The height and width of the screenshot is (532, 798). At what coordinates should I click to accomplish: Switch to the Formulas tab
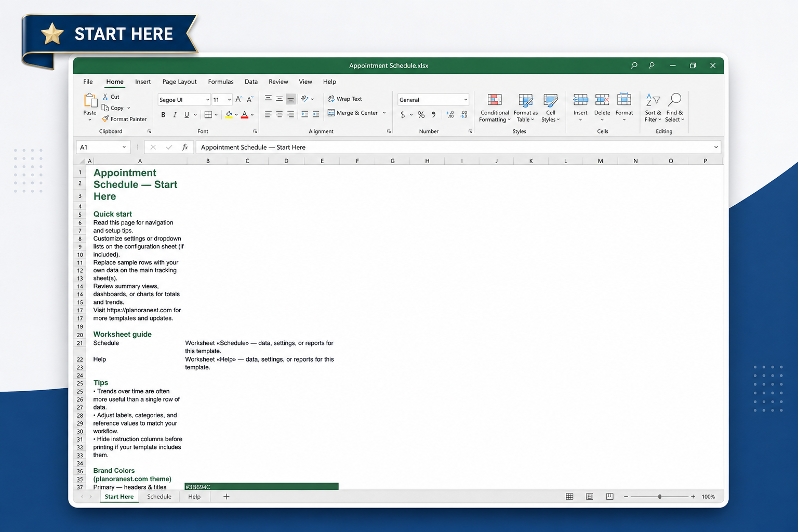click(x=221, y=82)
